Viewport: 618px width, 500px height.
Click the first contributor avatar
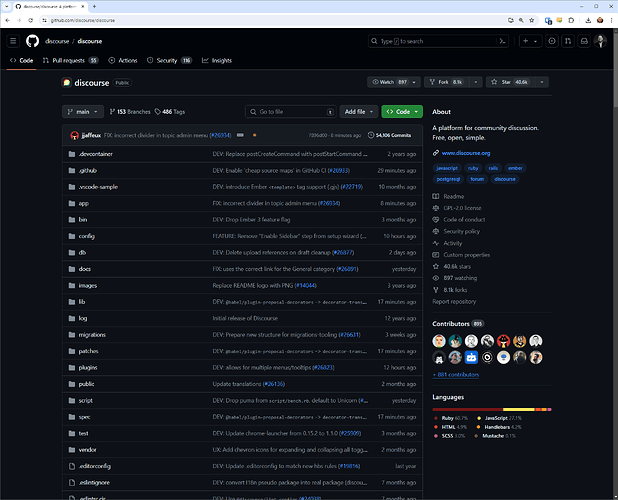click(x=439, y=341)
